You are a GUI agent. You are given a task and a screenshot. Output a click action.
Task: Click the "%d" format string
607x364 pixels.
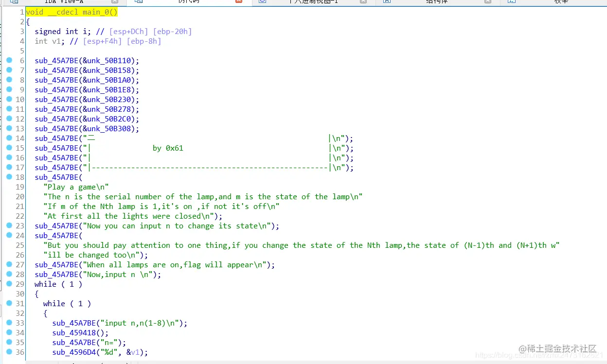pos(109,352)
